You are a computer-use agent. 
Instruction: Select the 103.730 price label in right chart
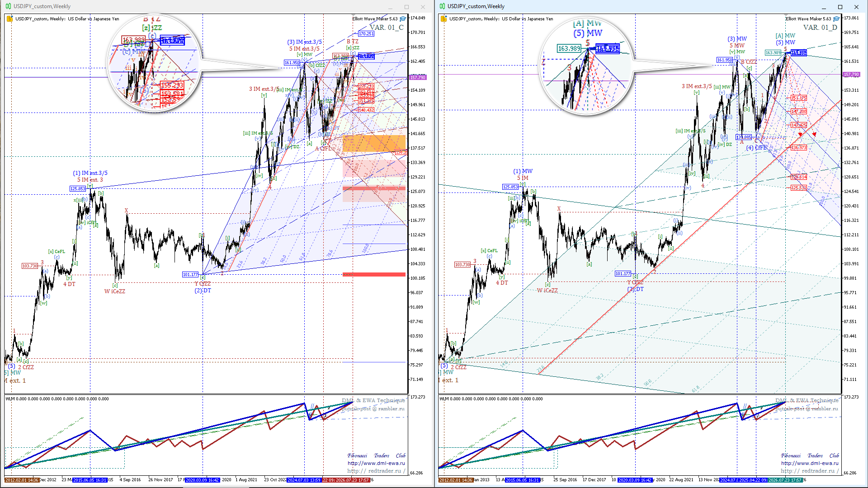click(462, 265)
